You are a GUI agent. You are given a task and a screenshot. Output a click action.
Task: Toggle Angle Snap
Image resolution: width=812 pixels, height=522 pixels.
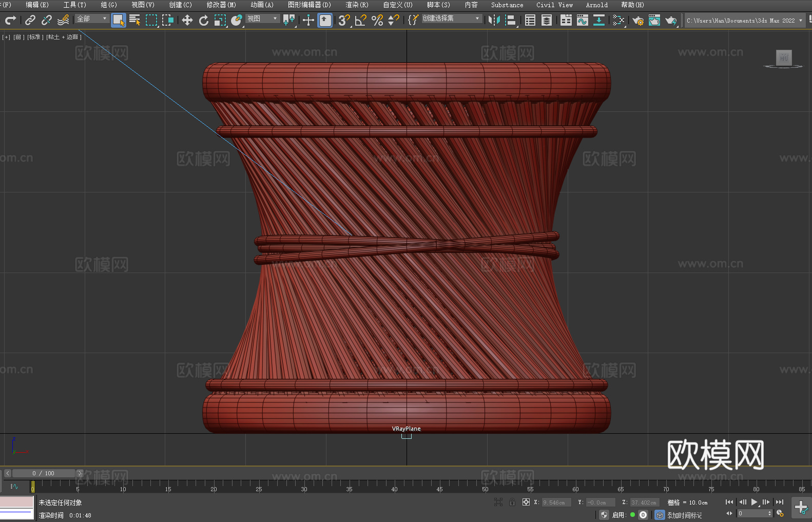point(361,20)
